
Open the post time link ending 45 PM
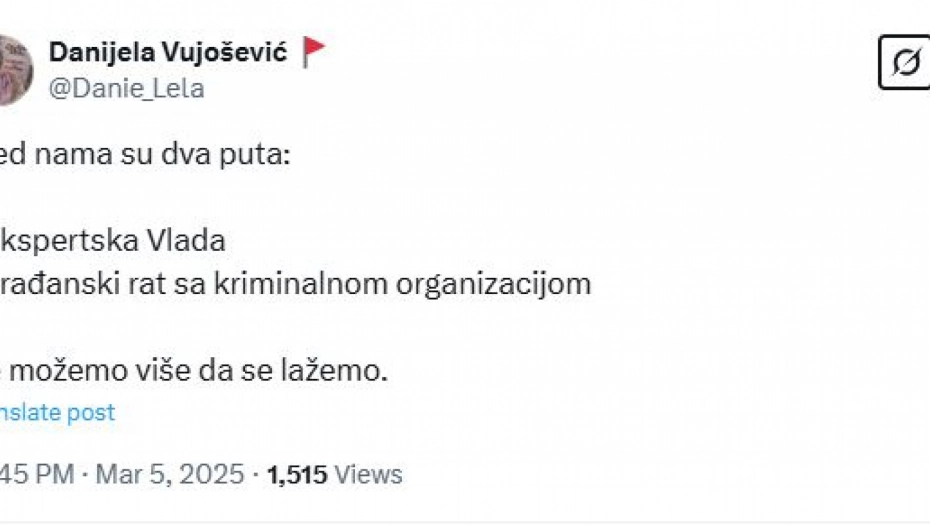[x=36, y=474]
